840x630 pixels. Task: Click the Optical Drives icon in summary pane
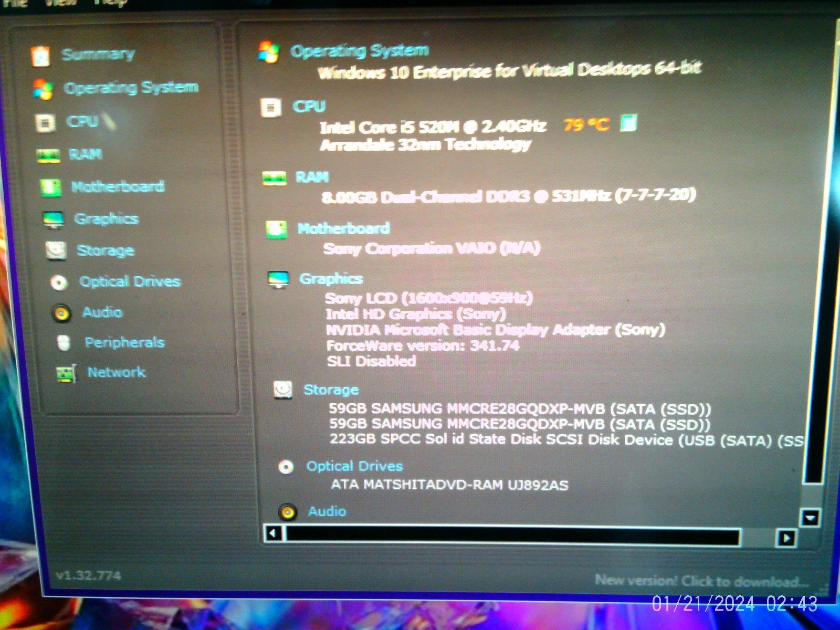point(286,467)
